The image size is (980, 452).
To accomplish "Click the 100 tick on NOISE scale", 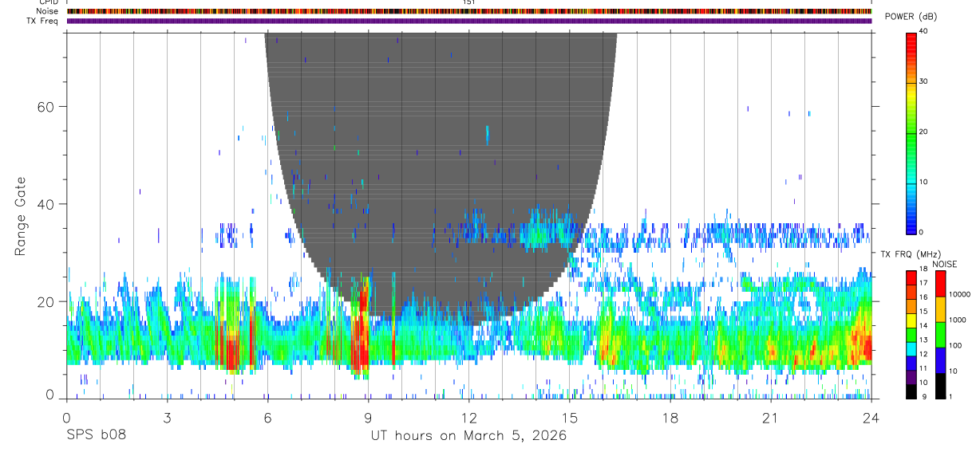I will point(956,345).
